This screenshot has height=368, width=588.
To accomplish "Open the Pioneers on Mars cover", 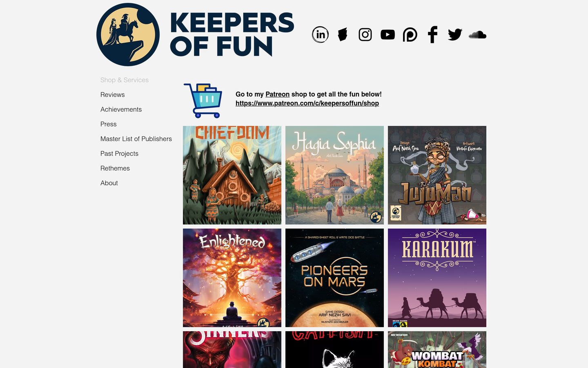I will point(334,278).
